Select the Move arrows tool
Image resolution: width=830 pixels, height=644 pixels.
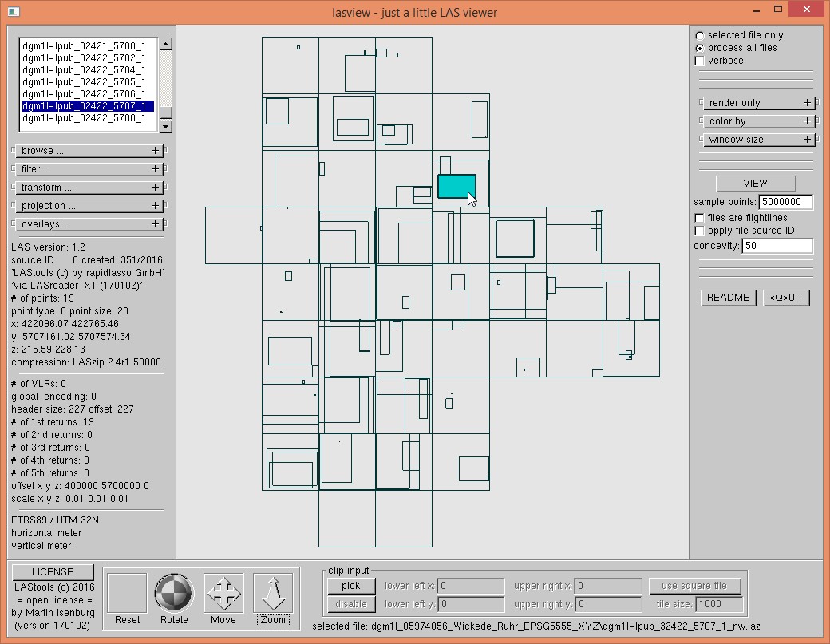223,593
